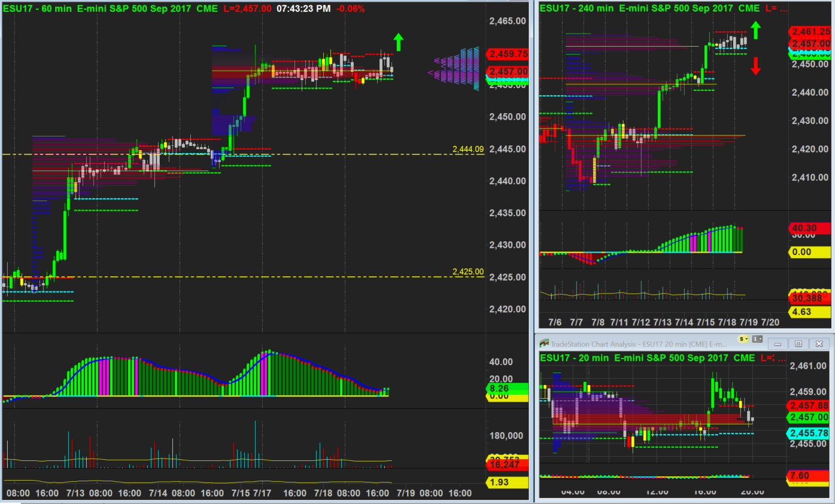
Task: Click the 2,459.00 price axis label on the 20 min chart
Action: tap(807, 392)
